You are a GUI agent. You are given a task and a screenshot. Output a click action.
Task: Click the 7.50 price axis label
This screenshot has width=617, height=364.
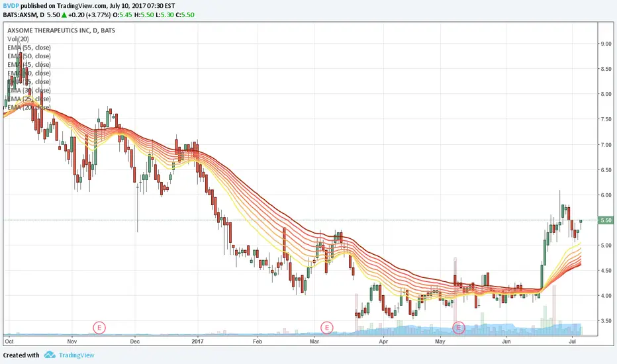606,119
